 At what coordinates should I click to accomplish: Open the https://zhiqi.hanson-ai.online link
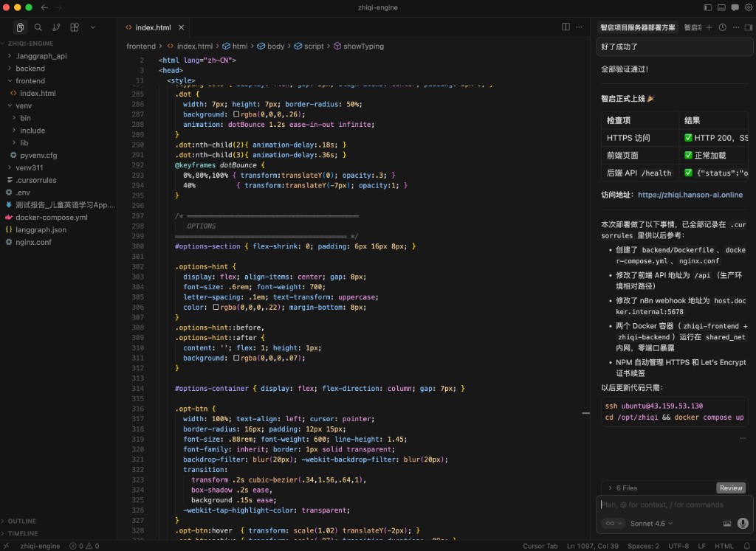click(x=690, y=195)
